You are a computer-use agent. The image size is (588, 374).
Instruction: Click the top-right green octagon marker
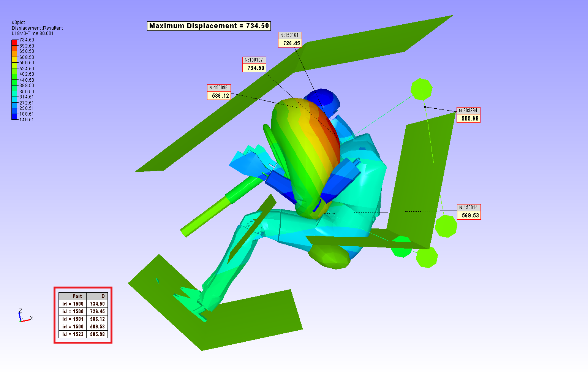(x=421, y=89)
